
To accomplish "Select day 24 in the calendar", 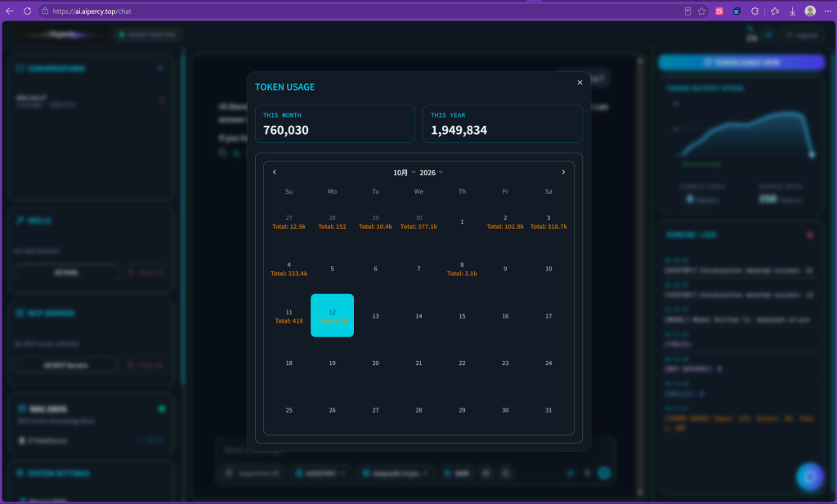I will (548, 364).
